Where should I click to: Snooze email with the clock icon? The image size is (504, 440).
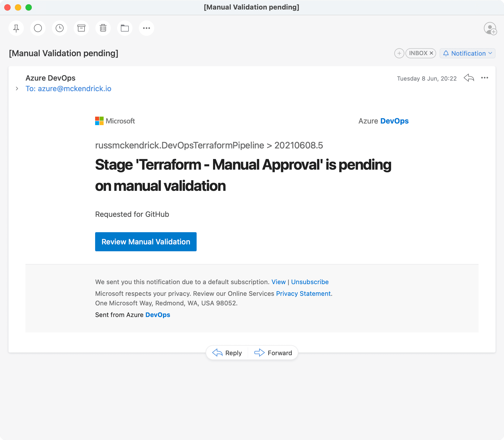(x=60, y=28)
